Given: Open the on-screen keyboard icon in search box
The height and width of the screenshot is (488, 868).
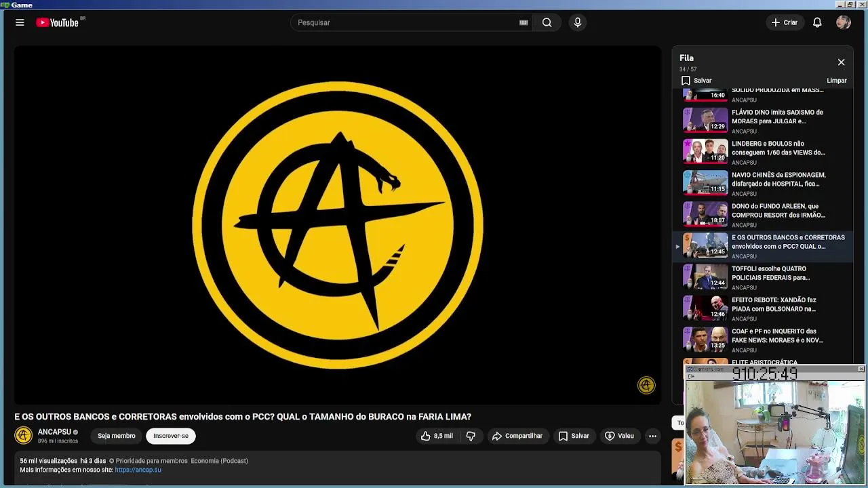Looking at the screenshot, I should pos(524,22).
